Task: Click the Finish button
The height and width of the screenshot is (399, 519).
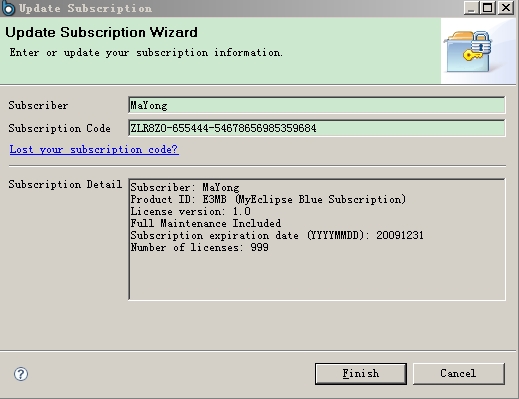Action: tap(361, 373)
